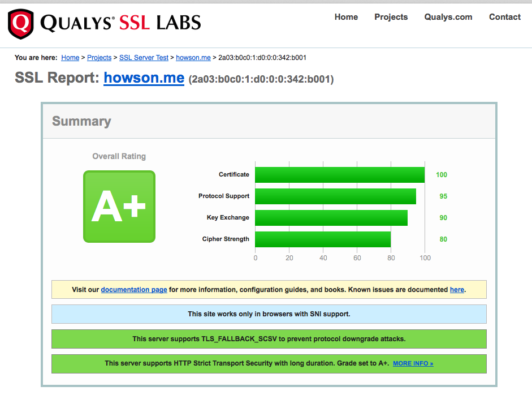The image size is (532, 395).
Task: Click the 'Key Exchange' chart label
Action: (228, 217)
